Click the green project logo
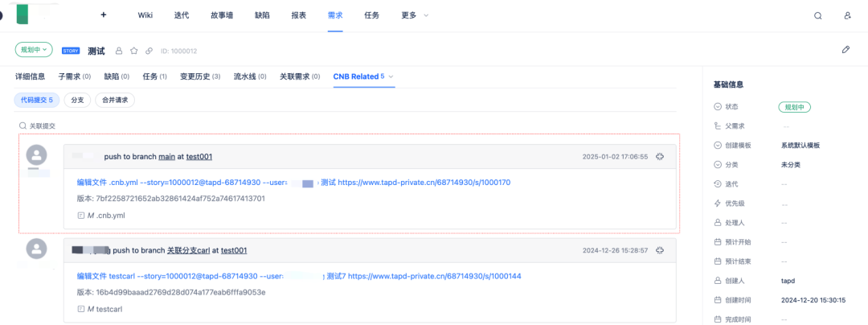Viewport: 868px width, 325px height. tap(23, 14)
